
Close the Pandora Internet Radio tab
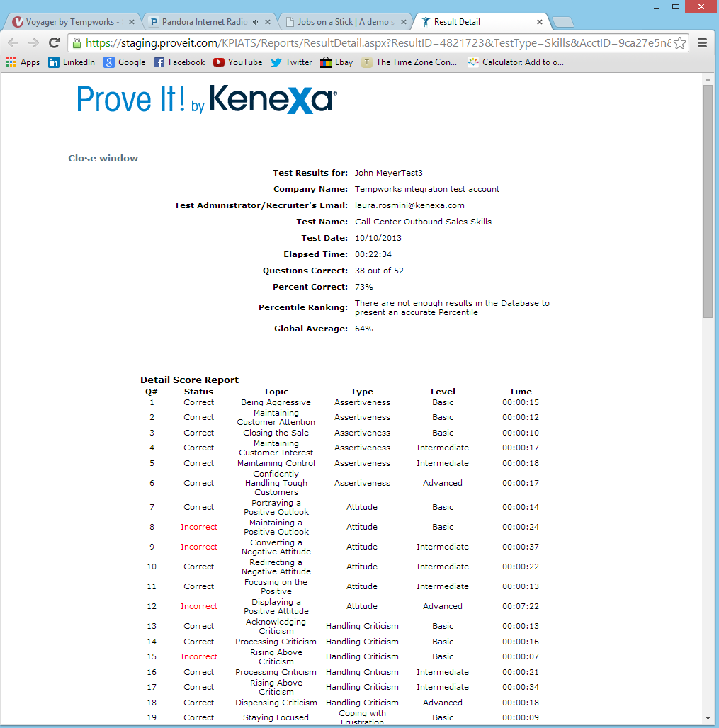[268, 22]
